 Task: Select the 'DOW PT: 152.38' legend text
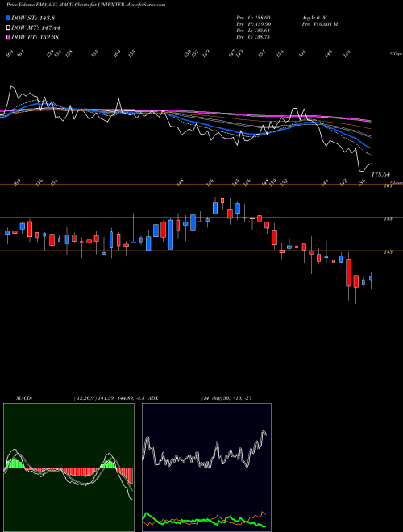pos(35,37)
